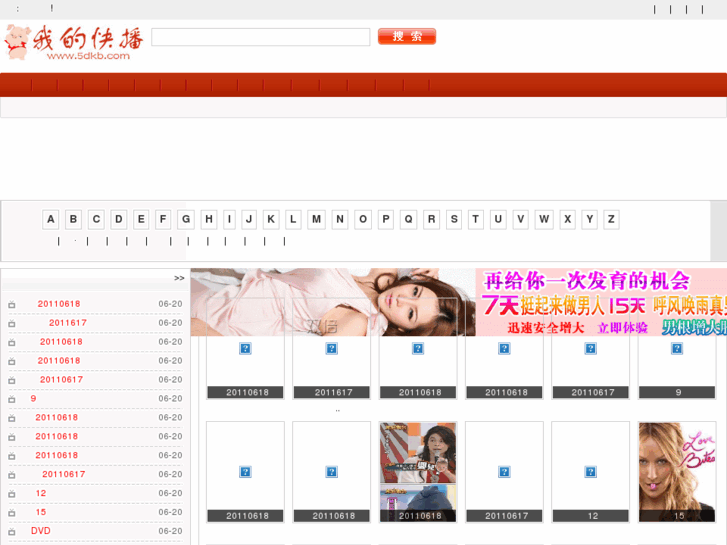The width and height of the screenshot is (727, 545).
Task: Click TV icon beside the 12 list row
Action: point(12,494)
